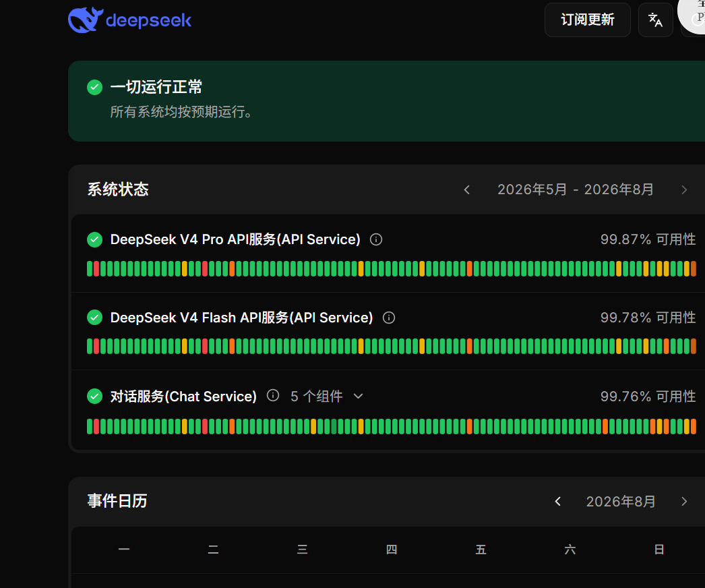The height and width of the screenshot is (588, 705).
Task: Click last orange bar in V4 Flash uptime
Action: pyautogui.click(x=694, y=347)
